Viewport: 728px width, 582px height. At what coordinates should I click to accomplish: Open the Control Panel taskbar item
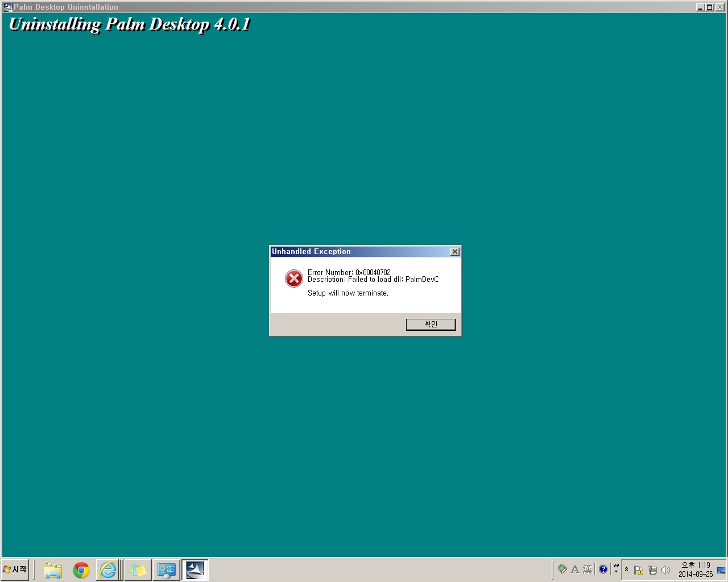(x=166, y=570)
